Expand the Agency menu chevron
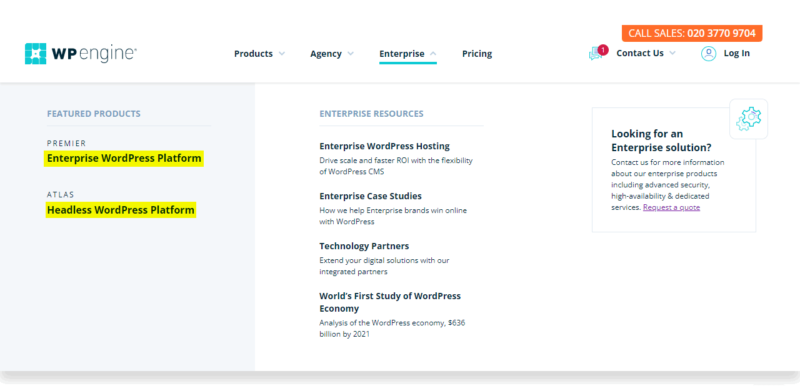The image size is (800, 386). tap(351, 54)
